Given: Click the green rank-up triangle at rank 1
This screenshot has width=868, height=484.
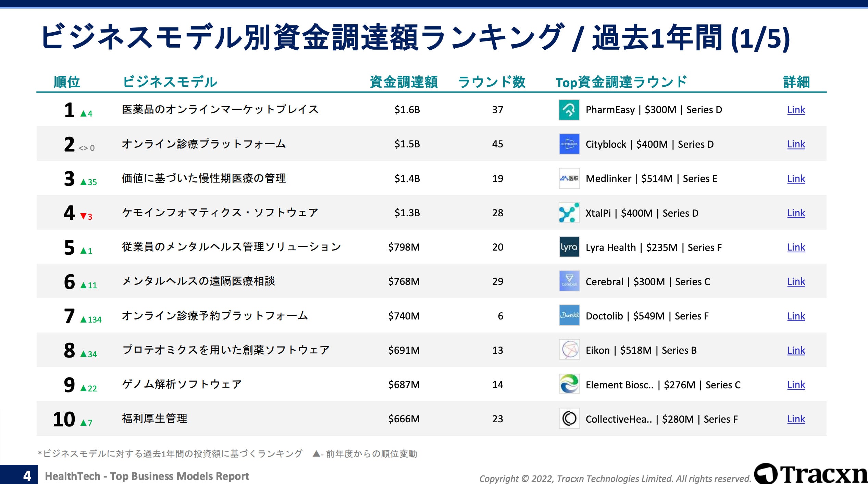Looking at the screenshot, I should click(x=83, y=114).
